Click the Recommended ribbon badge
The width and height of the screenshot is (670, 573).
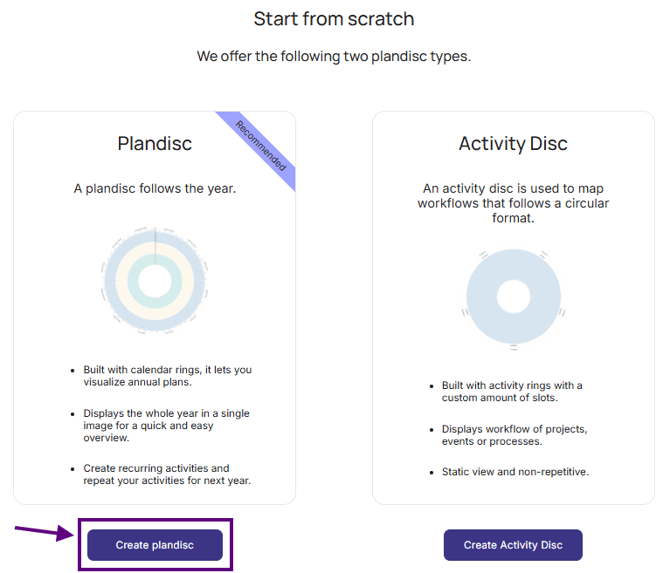tap(261, 146)
